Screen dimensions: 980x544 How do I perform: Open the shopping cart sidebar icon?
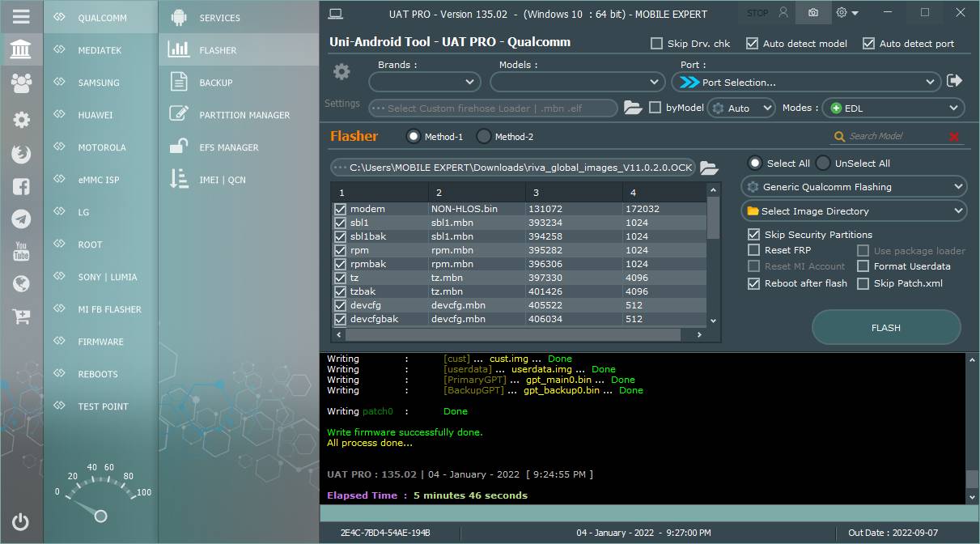pos(21,316)
